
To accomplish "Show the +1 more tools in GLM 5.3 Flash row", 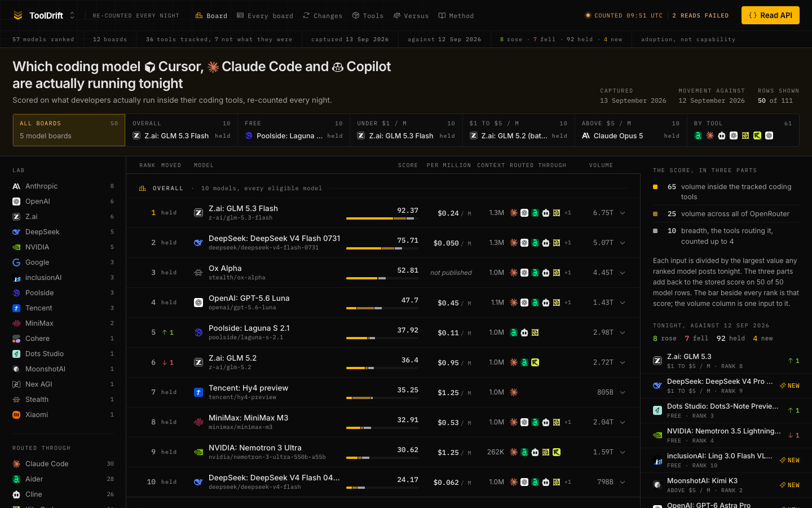I will point(568,213).
